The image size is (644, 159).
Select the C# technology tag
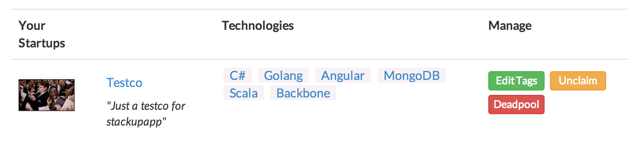pyautogui.click(x=238, y=76)
